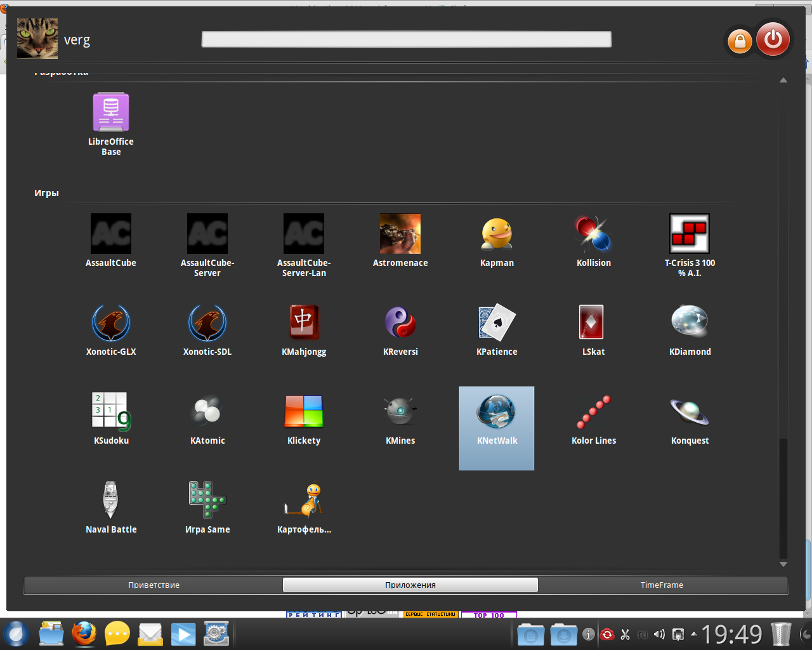The height and width of the screenshot is (650, 812).
Task: Open the AssaultCube game
Action: 111,241
